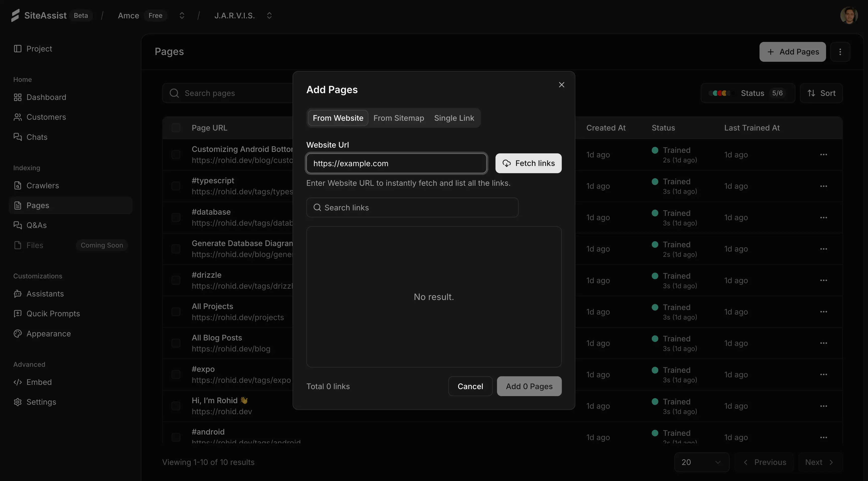868x481 pixels.
Task: Open row actions for #drizzle row
Action: click(824, 281)
